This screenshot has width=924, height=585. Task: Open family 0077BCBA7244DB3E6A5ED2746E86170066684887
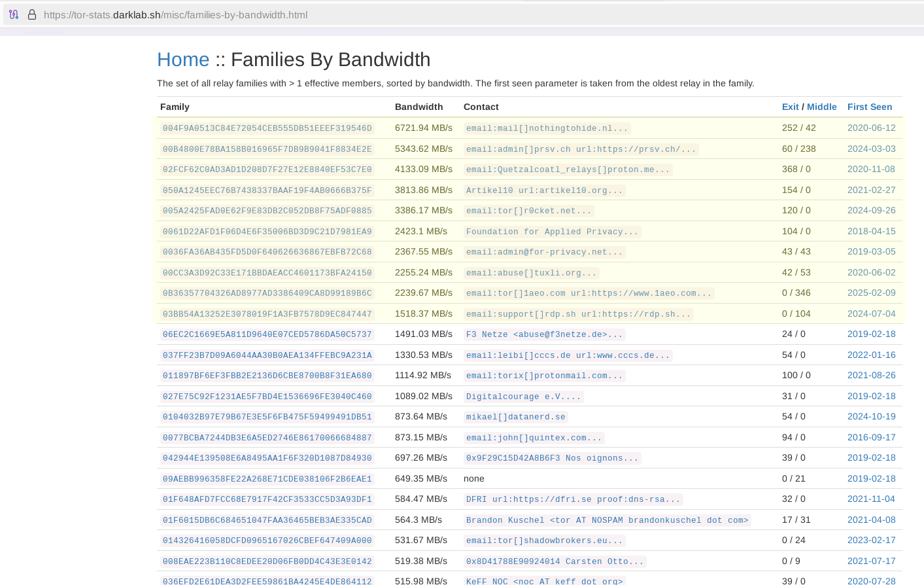267,438
